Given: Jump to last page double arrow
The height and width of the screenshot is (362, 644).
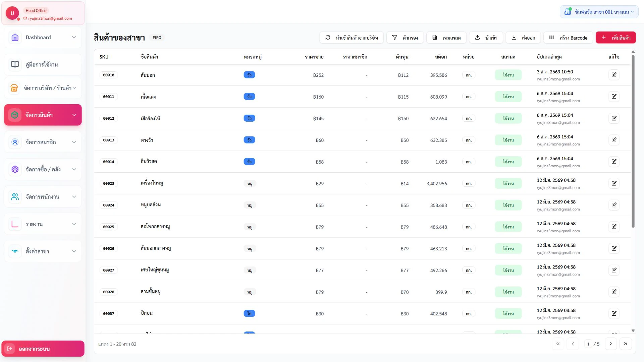Looking at the screenshot, I should click(x=626, y=344).
